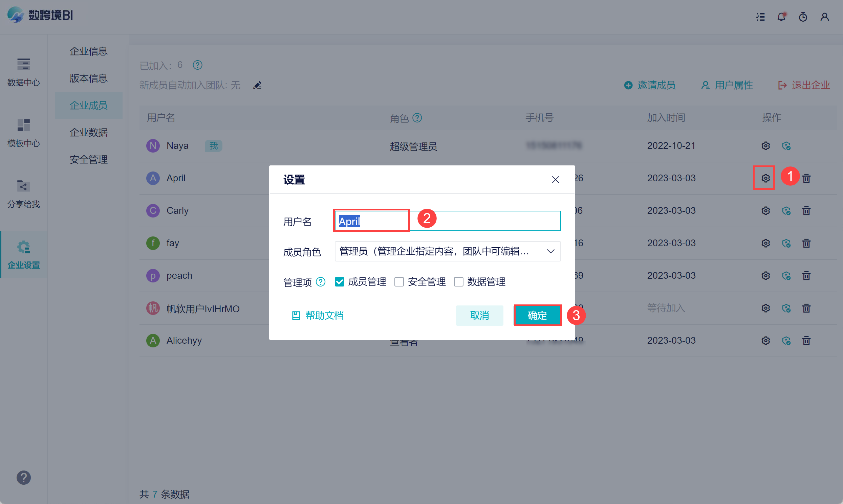Open 企业信息 in side menu
Image resolution: width=843 pixels, height=504 pixels.
point(88,51)
